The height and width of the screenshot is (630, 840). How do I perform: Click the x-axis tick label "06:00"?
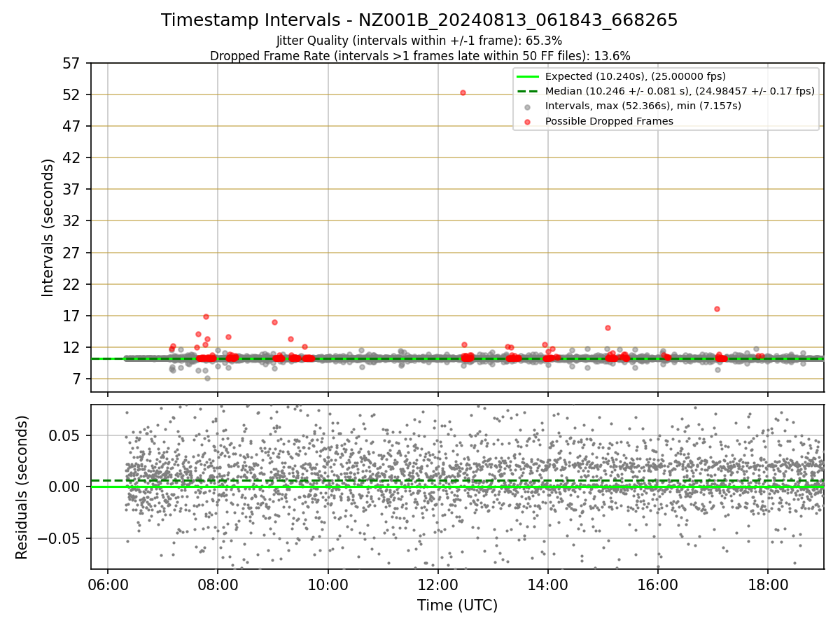tap(108, 584)
